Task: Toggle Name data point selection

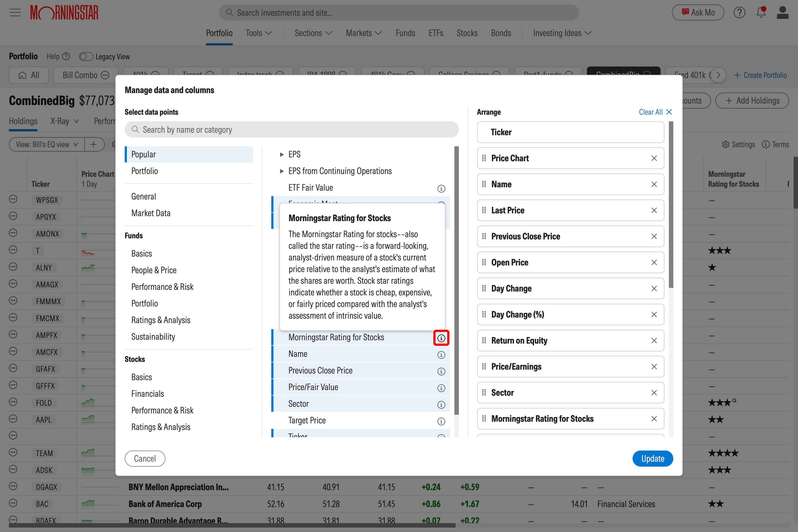Action: (x=360, y=354)
